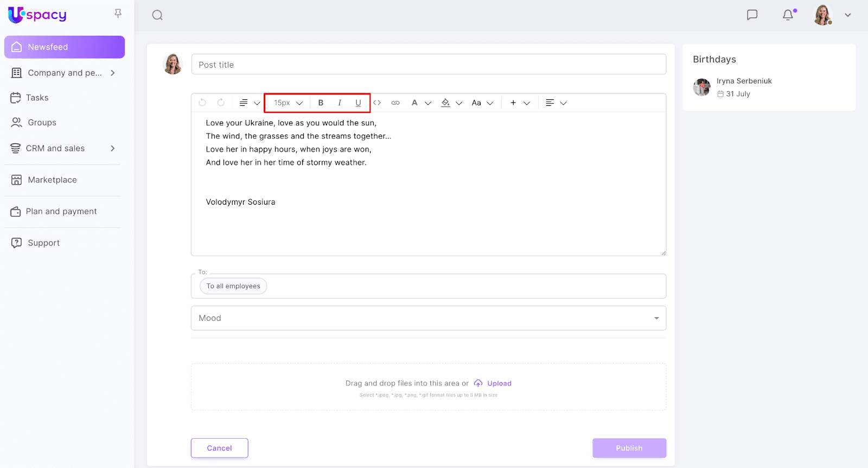Click the redo arrow icon
Viewport: 868px width, 468px height.
click(x=221, y=103)
